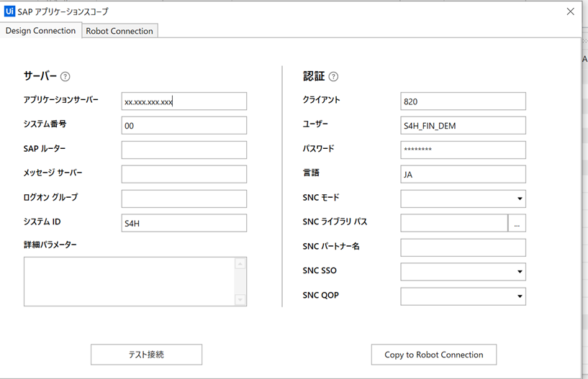Click Copy to Robot Connection button
The height and width of the screenshot is (379, 588).
pos(434,355)
